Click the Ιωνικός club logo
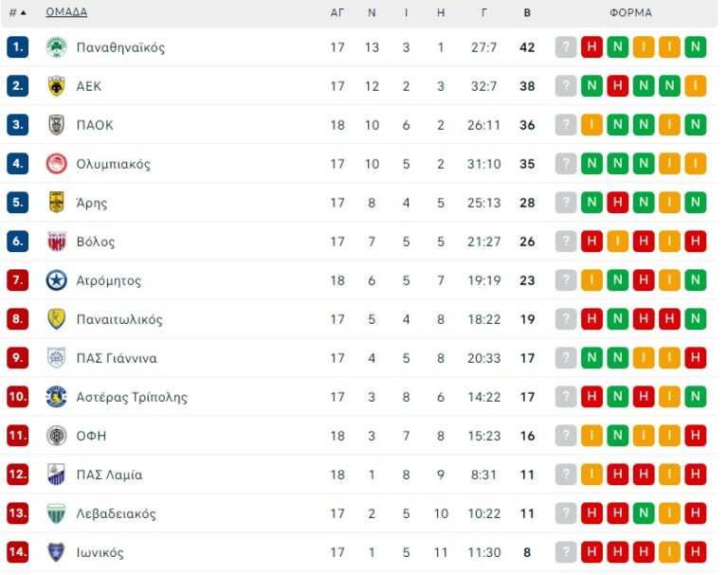Image resolution: width=728 pixels, height=575 pixels. pos(56,552)
